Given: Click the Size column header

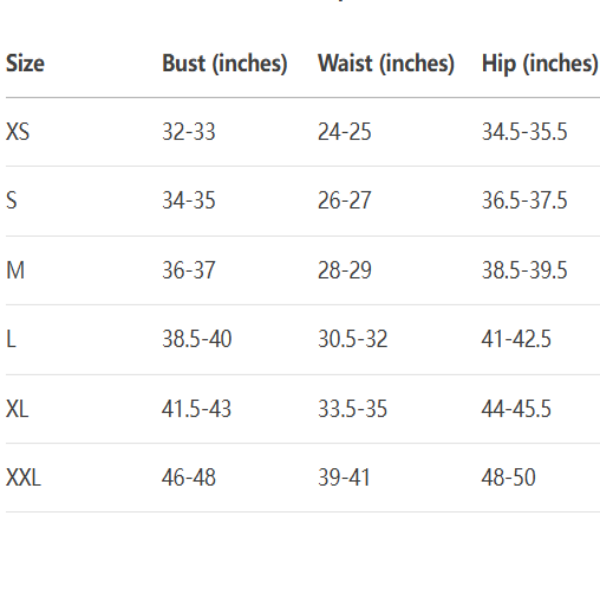Looking at the screenshot, I should (25, 64).
